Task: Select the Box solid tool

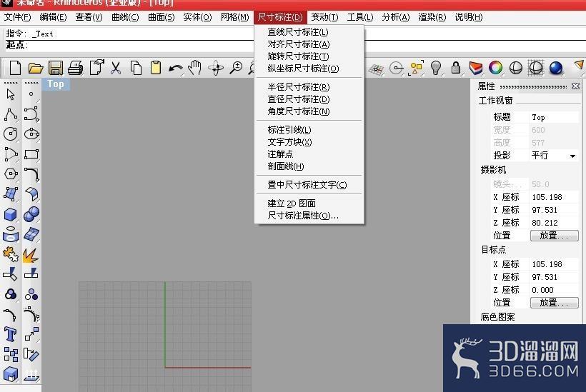Action: [11, 214]
